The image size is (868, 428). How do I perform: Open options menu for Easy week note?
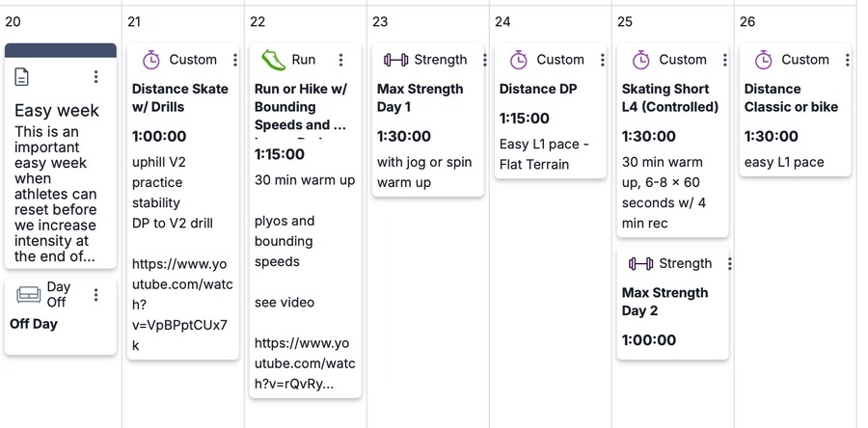(95, 77)
